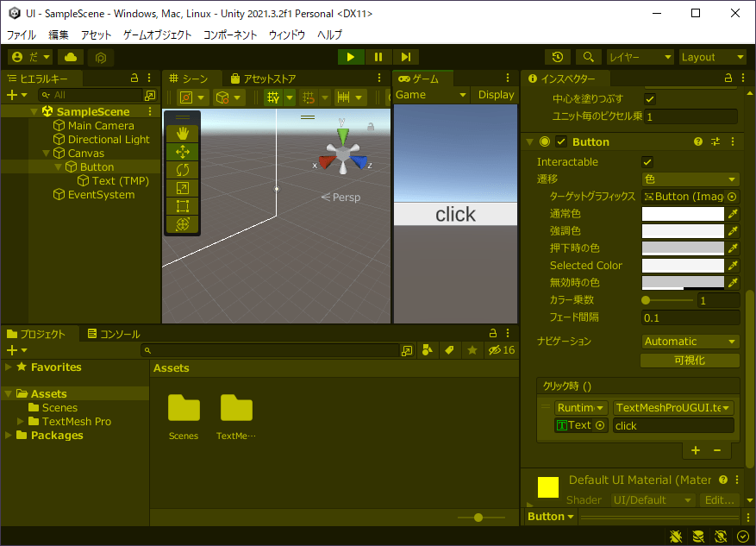Click the click button in Game view
This screenshot has width=756, height=546.
coord(456,214)
